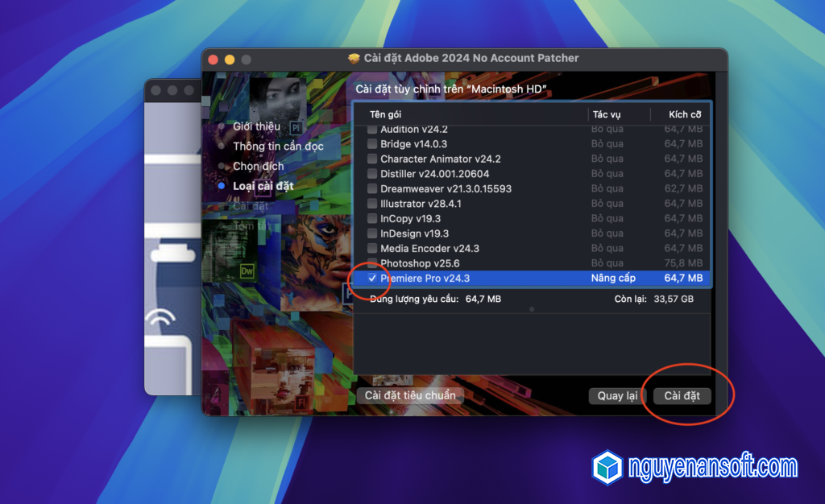Toggle the Bridge v14.0.3 checkbox
825x504 pixels.
click(372, 144)
